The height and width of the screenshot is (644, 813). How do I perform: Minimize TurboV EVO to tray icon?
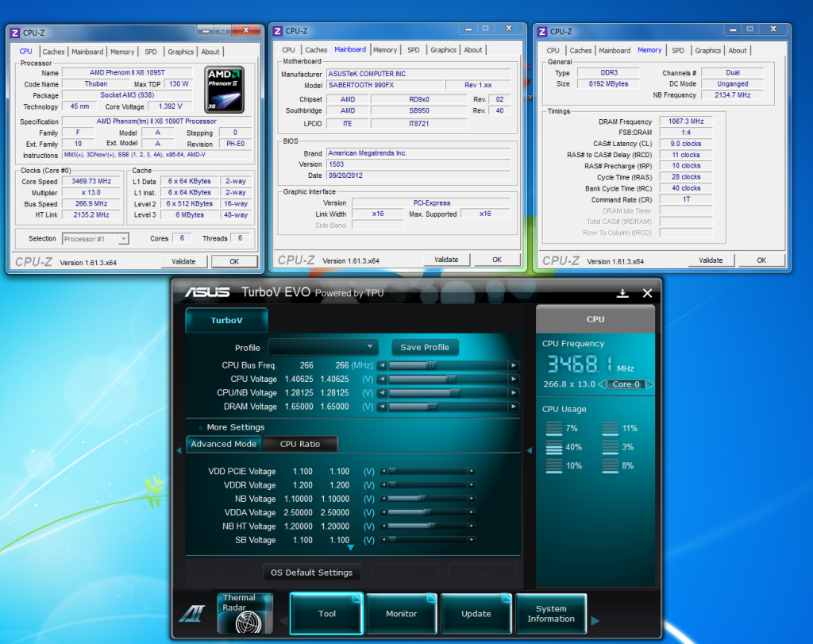(x=622, y=293)
